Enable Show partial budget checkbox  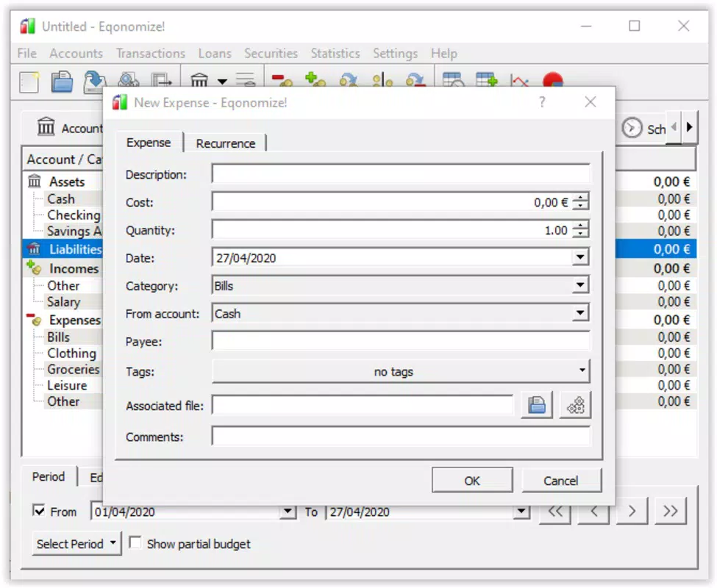(x=135, y=542)
